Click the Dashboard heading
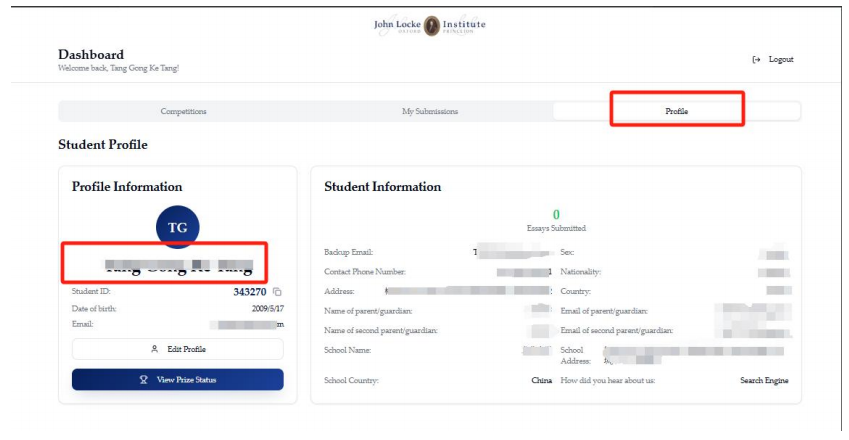 click(91, 55)
